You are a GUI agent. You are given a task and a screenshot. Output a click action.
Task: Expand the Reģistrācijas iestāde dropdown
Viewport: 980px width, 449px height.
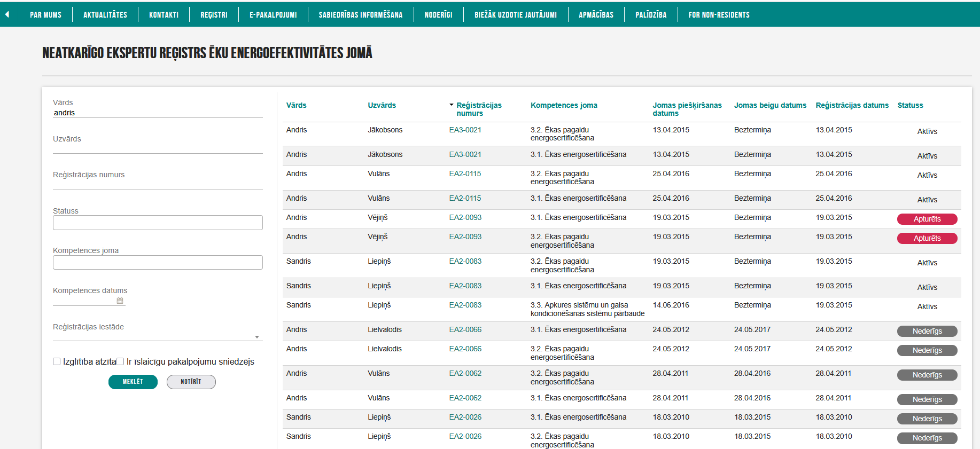tap(256, 337)
